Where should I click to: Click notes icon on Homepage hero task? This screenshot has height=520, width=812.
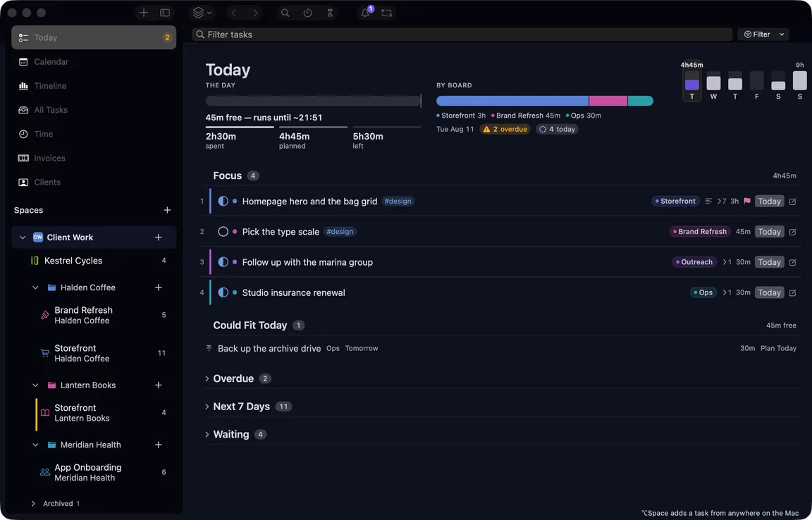(x=708, y=201)
